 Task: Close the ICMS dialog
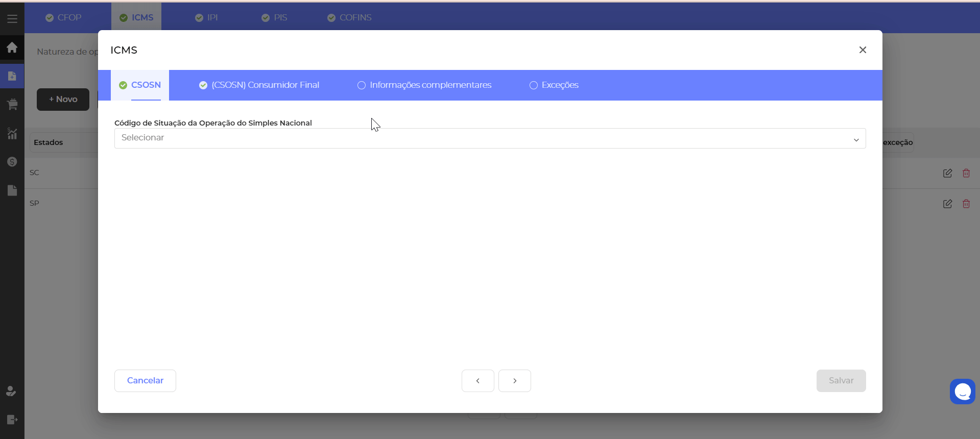pos(863,50)
